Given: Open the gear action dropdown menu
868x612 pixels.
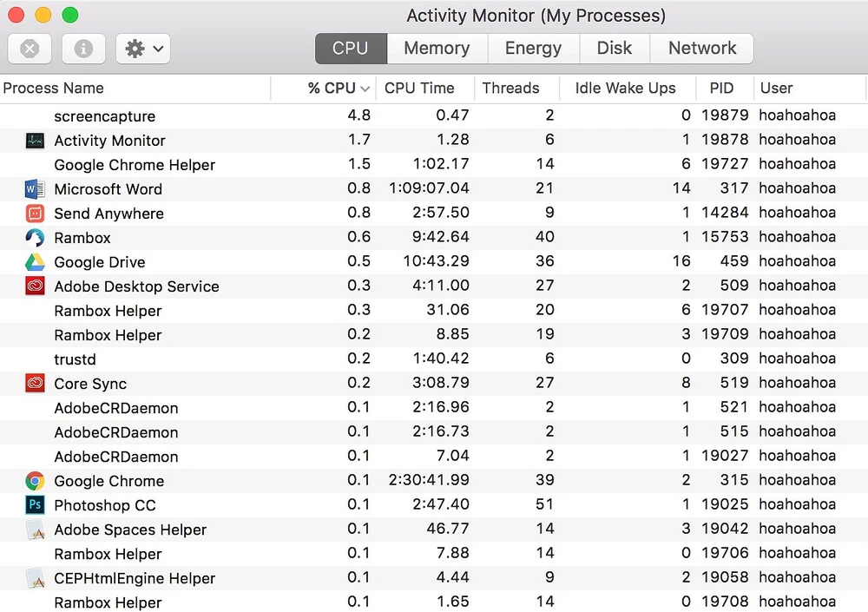Looking at the screenshot, I should [143, 49].
